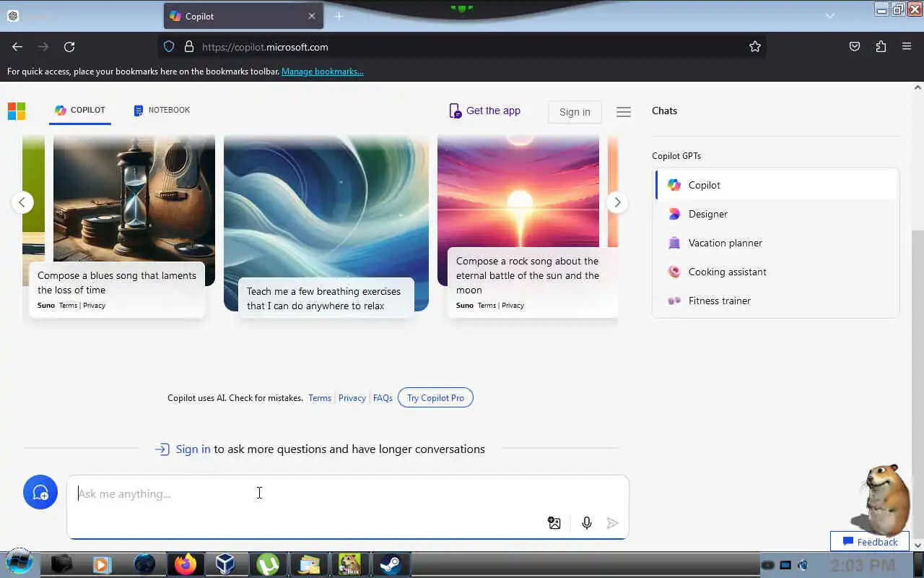Click Get the app
Screen dimensions: 924x578
tap(485, 111)
